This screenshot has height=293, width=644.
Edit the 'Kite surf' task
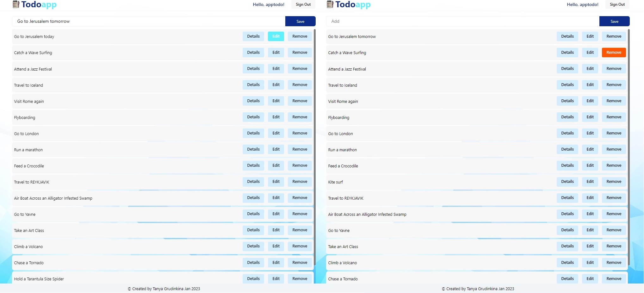pyautogui.click(x=590, y=182)
